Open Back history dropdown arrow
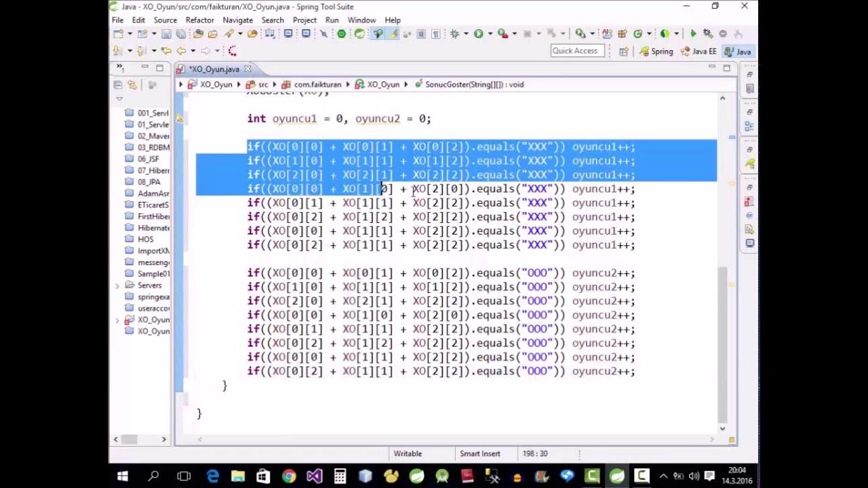The image size is (868, 488). (193, 51)
